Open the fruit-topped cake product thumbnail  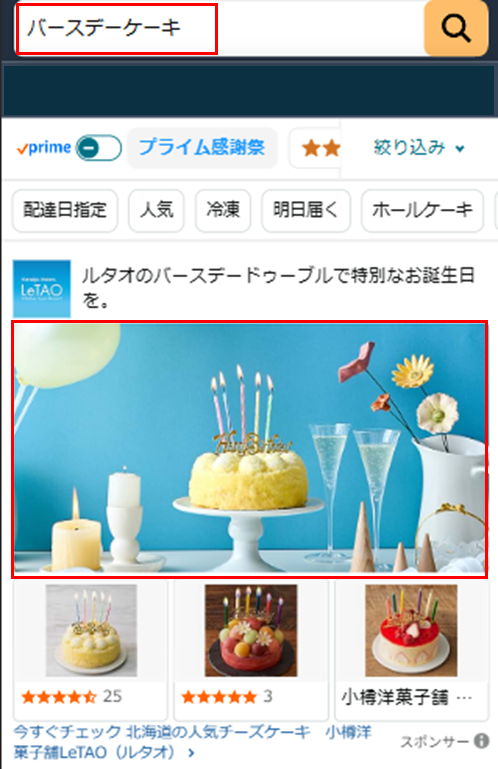point(251,630)
